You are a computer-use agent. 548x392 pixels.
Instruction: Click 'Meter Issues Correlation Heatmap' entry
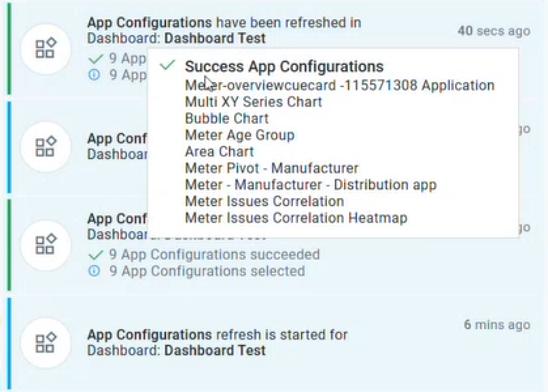coord(296,218)
